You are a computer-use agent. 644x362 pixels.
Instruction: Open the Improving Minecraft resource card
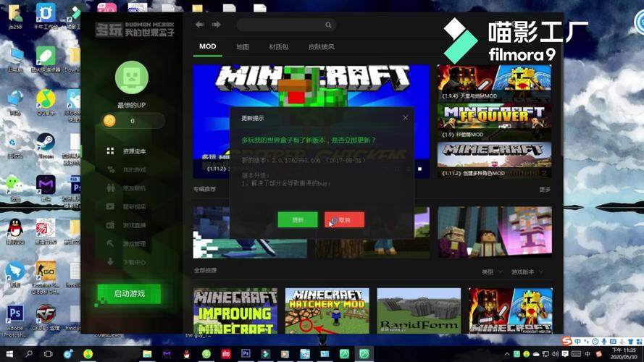click(235, 311)
